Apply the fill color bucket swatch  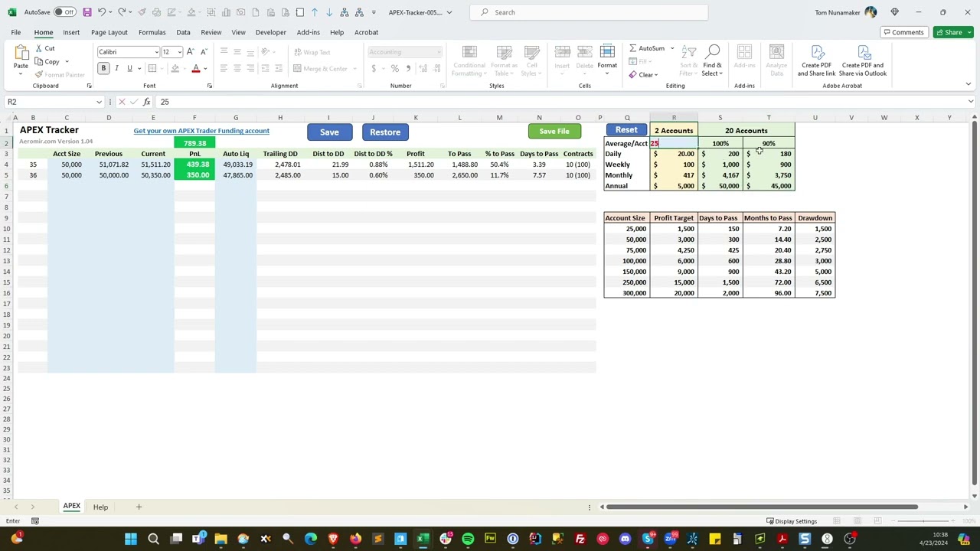(175, 68)
